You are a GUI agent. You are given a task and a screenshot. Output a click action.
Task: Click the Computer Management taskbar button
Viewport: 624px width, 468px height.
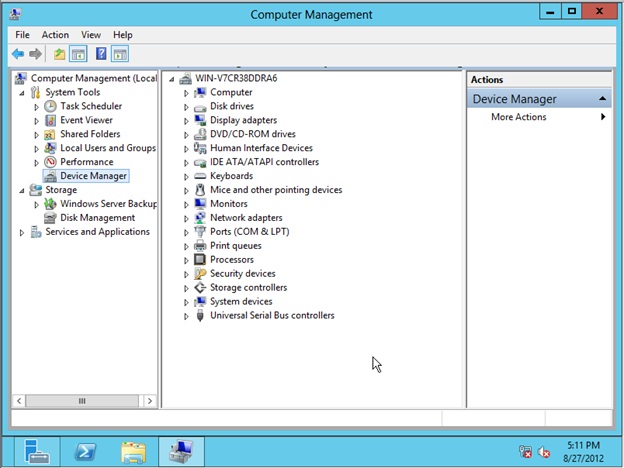click(181, 452)
